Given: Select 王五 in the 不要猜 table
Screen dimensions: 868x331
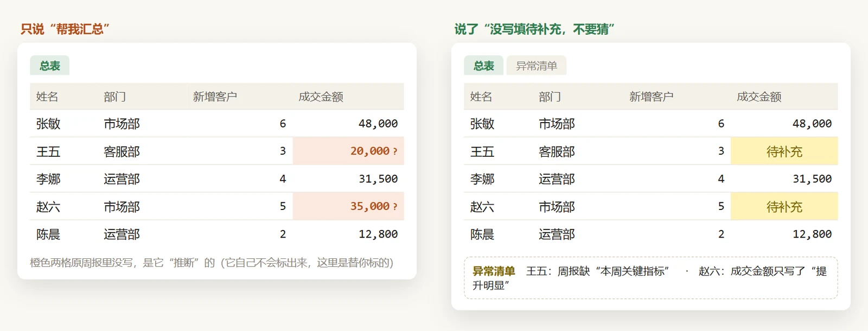Looking at the screenshot, I should coord(482,151).
